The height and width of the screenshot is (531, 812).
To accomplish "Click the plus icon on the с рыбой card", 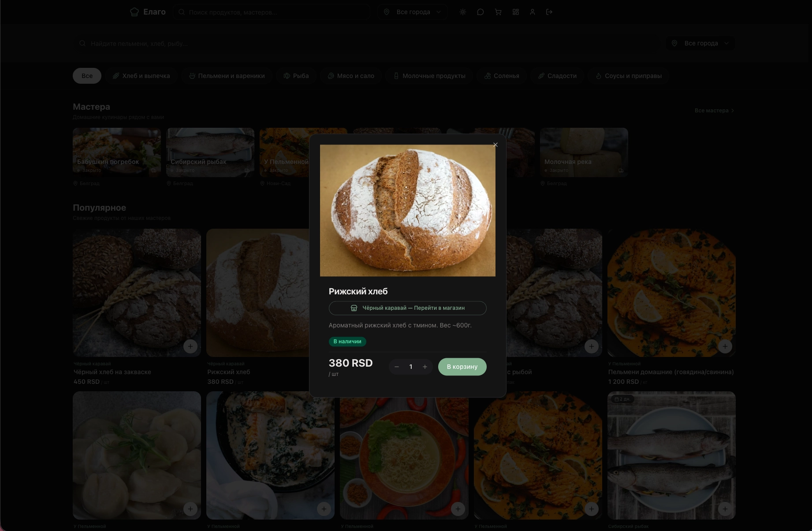I will tap(592, 346).
